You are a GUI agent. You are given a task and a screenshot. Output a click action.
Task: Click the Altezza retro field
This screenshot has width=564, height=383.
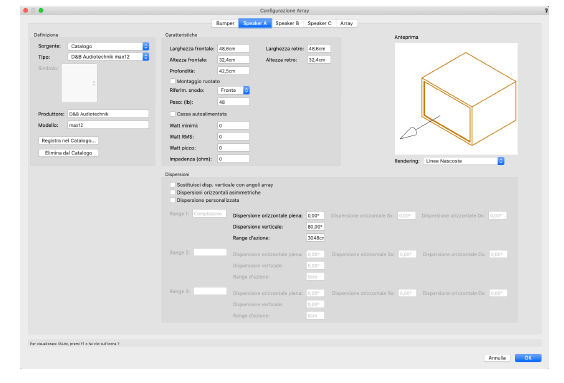tap(319, 60)
